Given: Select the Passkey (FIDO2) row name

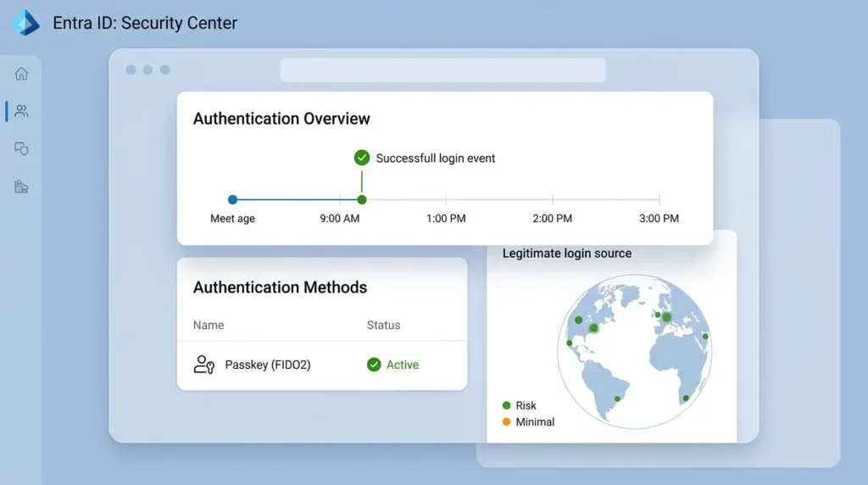Looking at the screenshot, I should [267, 365].
